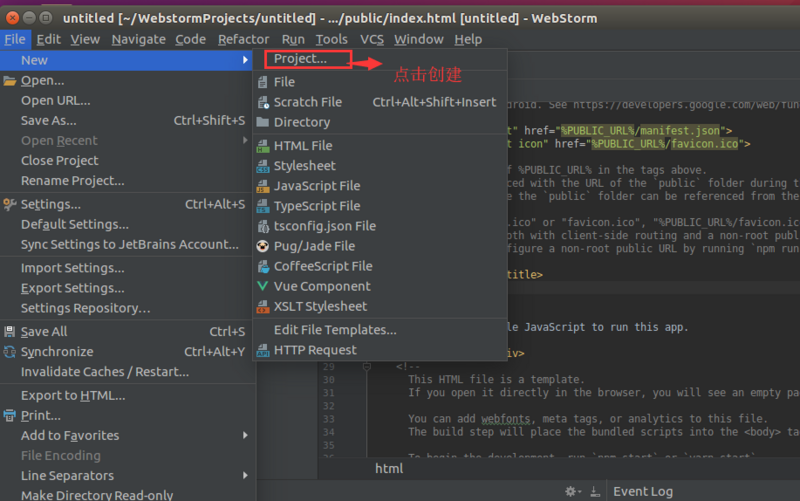Click the Directory folder icon
Screen dimensions: 800x501
pyautogui.click(x=263, y=122)
